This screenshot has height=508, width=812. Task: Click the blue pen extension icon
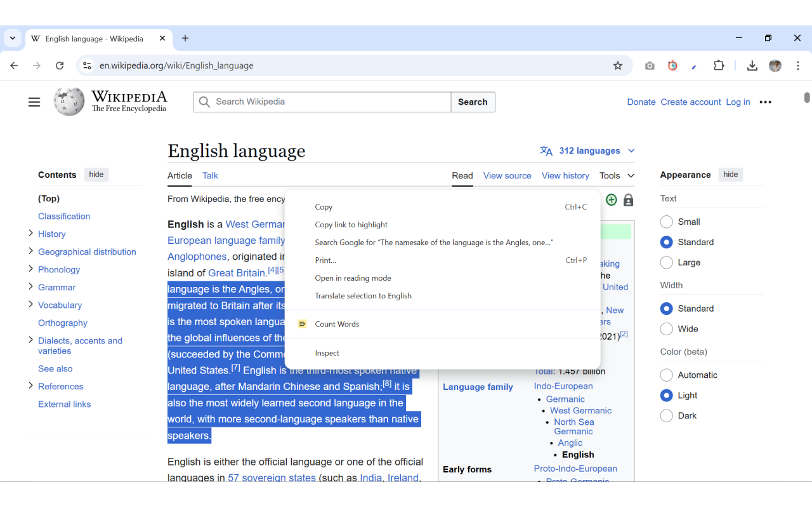click(x=694, y=66)
